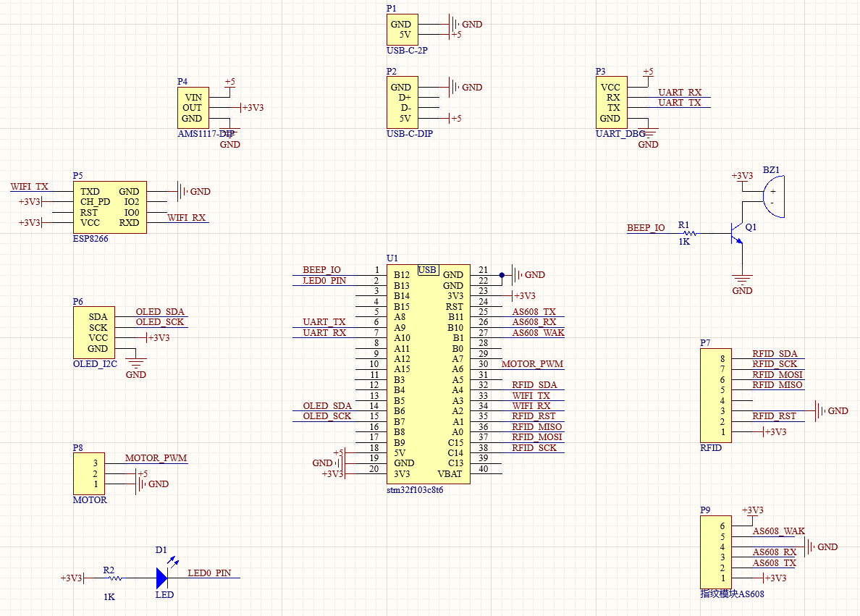Select the P5 ESP8266 module body
Viewport: 860px width, 616px height.
click(110, 207)
